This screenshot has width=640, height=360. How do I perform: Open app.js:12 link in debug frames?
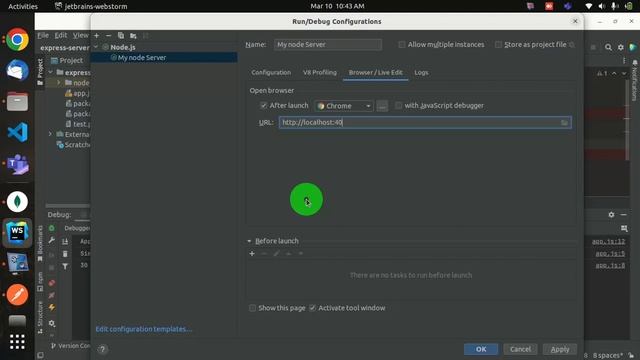[608, 241]
